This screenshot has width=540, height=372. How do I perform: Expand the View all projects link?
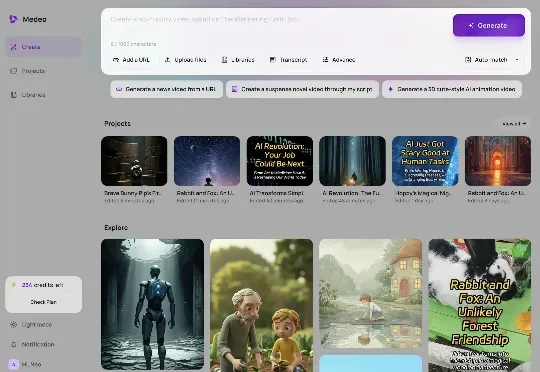click(514, 124)
